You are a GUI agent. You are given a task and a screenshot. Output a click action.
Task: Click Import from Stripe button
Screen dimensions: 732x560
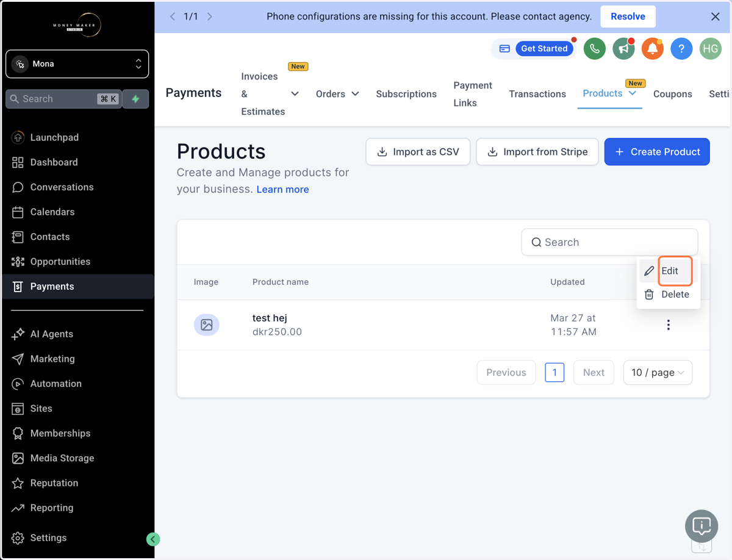click(x=537, y=152)
